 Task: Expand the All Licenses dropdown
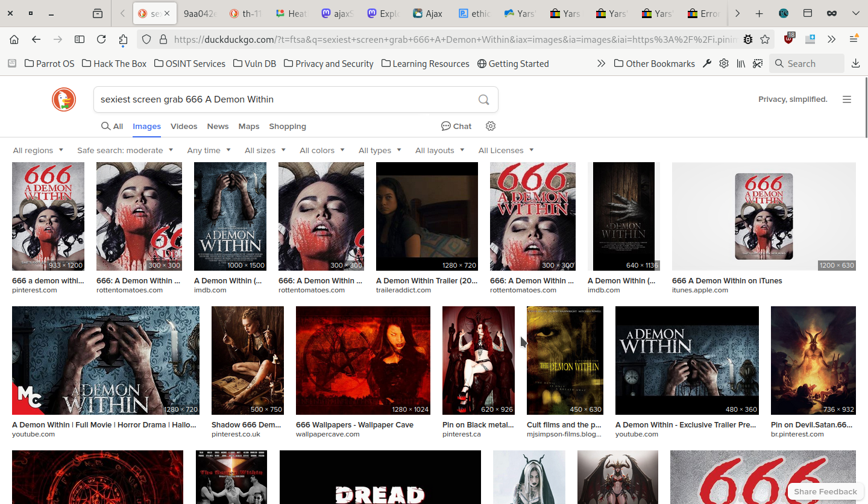pos(506,150)
